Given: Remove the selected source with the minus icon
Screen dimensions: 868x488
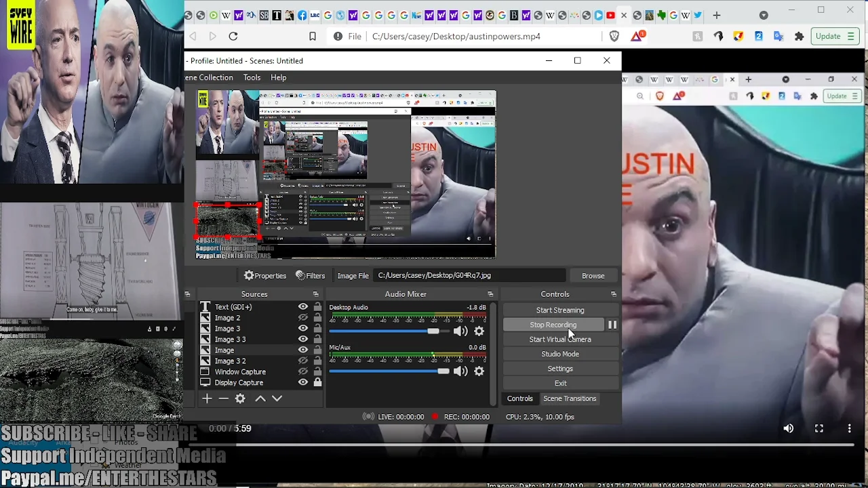Looking at the screenshot, I should [x=224, y=399].
